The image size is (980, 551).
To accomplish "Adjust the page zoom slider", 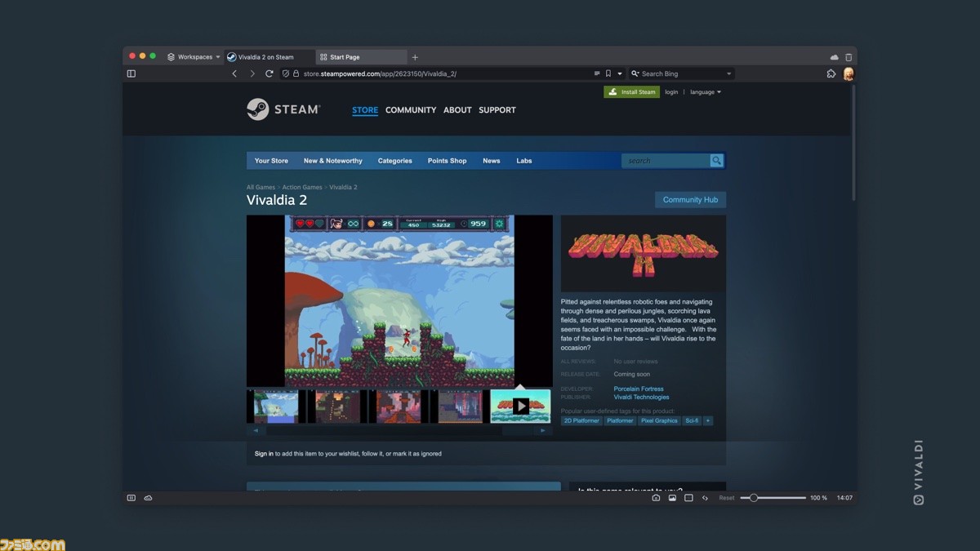I will pyautogui.click(x=773, y=498).
